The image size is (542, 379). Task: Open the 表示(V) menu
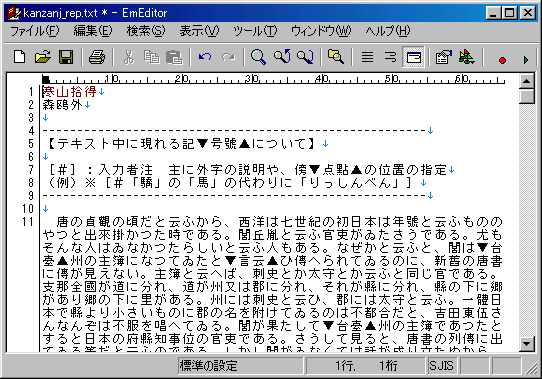(x=199, y=31)
